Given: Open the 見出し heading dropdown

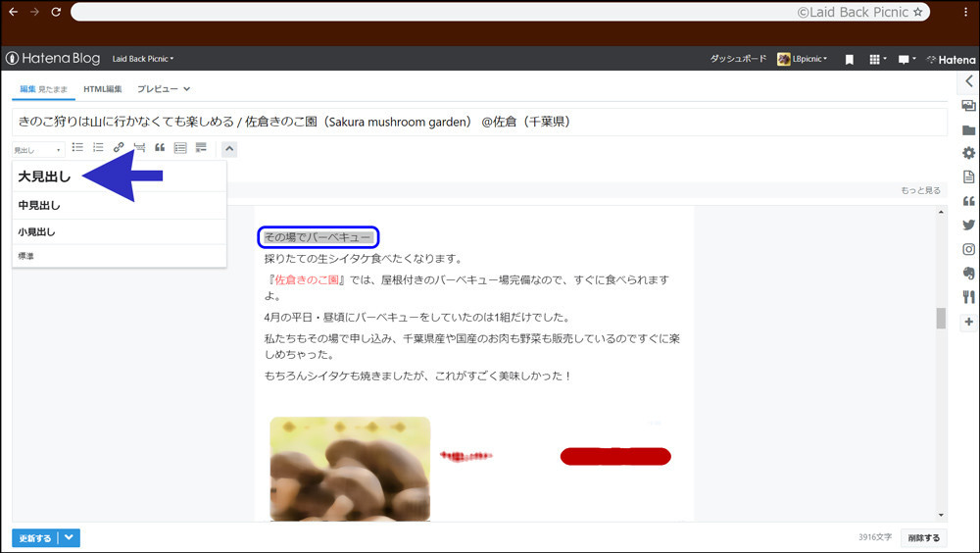Looking at the screenshot, I should pyautogui.click(x=38, y=149).
